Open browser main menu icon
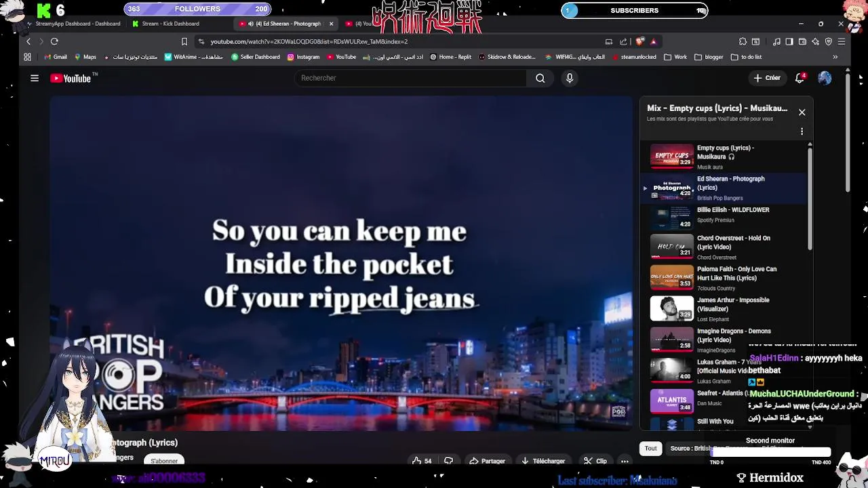This screenshot has width=868, height=488. coord(842,41)
